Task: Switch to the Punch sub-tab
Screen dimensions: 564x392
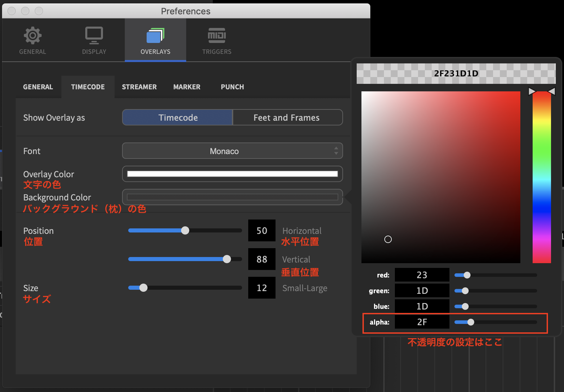Action: (232, 87)
